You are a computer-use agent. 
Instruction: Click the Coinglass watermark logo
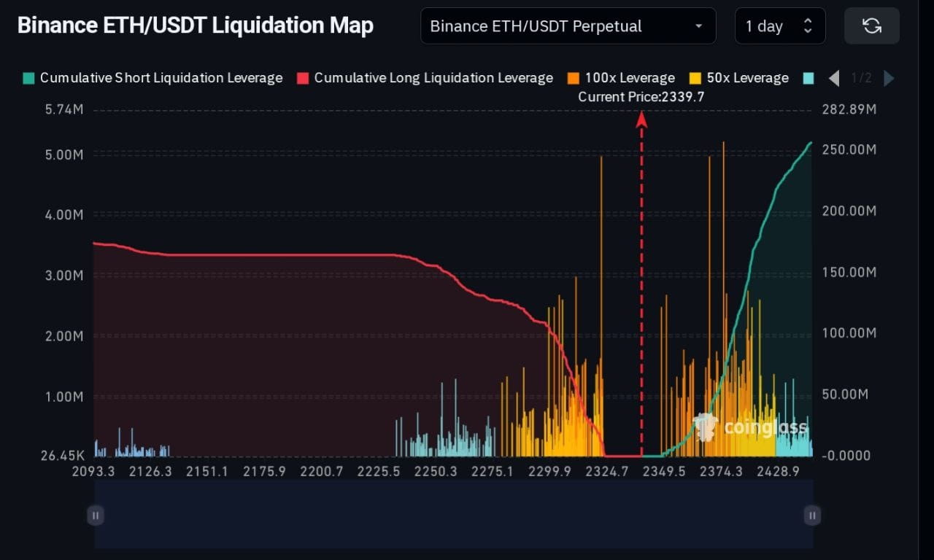[x=752, y=429]
